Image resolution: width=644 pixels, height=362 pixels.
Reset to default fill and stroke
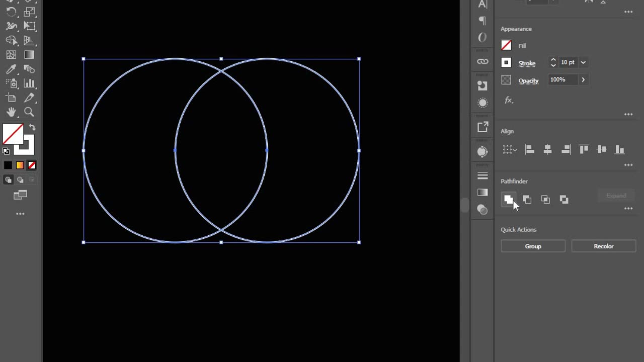[x=6, y=150]
